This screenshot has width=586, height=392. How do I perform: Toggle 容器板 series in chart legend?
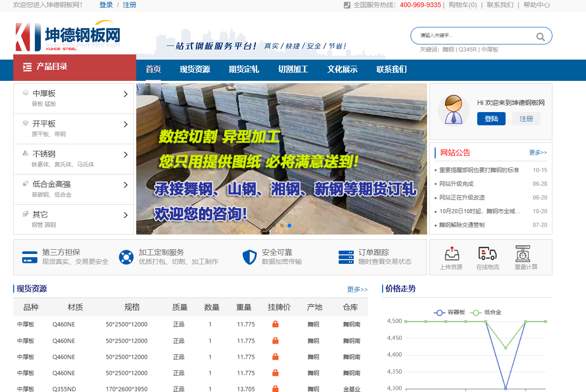pos(450,313)
